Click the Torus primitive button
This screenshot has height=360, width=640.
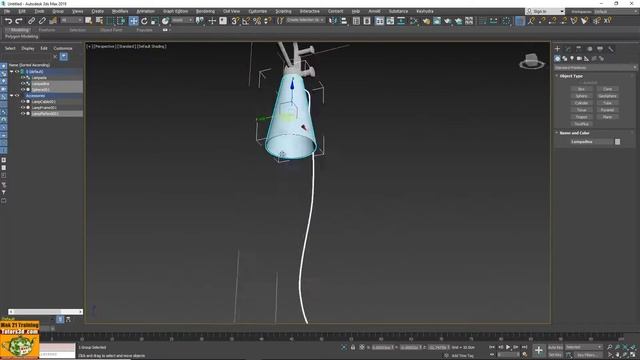click(x=581, y=110)
